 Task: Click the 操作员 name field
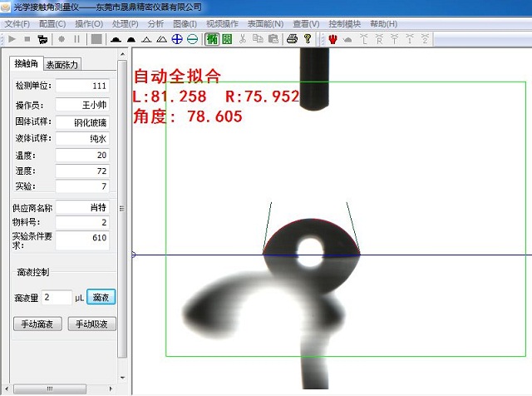[x=82, y=106]
